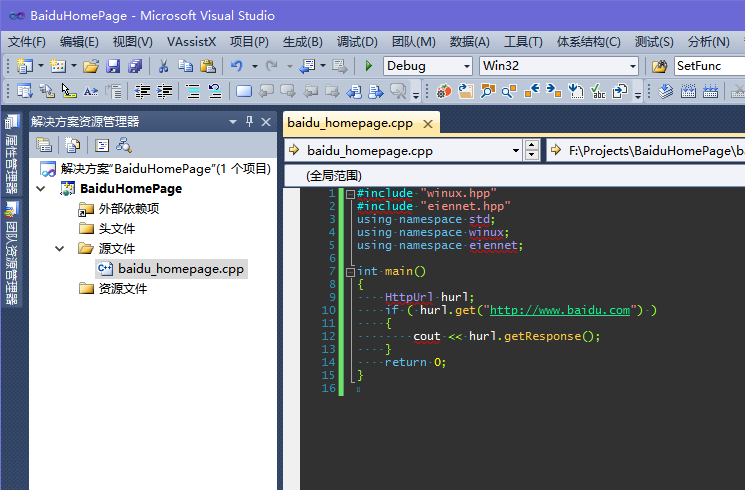Open the 生成(B) build menu

point(302,42)
